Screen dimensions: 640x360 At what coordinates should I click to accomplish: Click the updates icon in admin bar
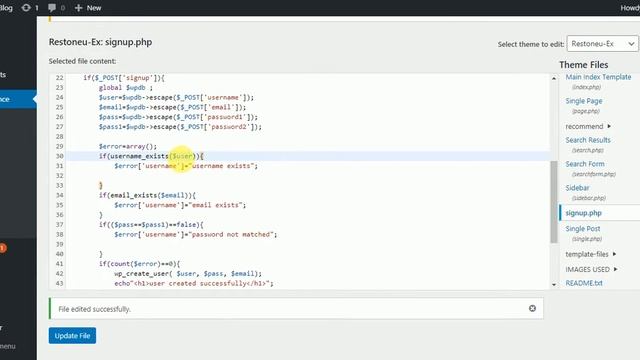pyautogui.click(x=26, y=8)
